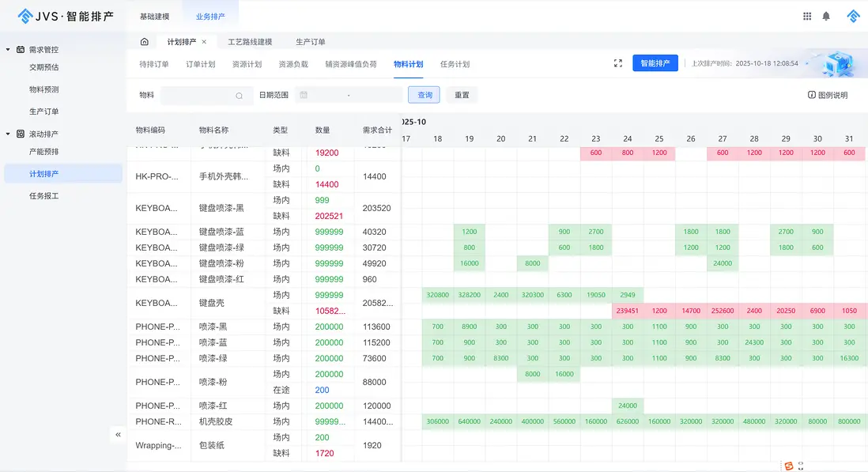Switch to 订单计划 sub-tab
Image resolution: width=868 pixels, height=472 pixels.
tap(200, 64)
